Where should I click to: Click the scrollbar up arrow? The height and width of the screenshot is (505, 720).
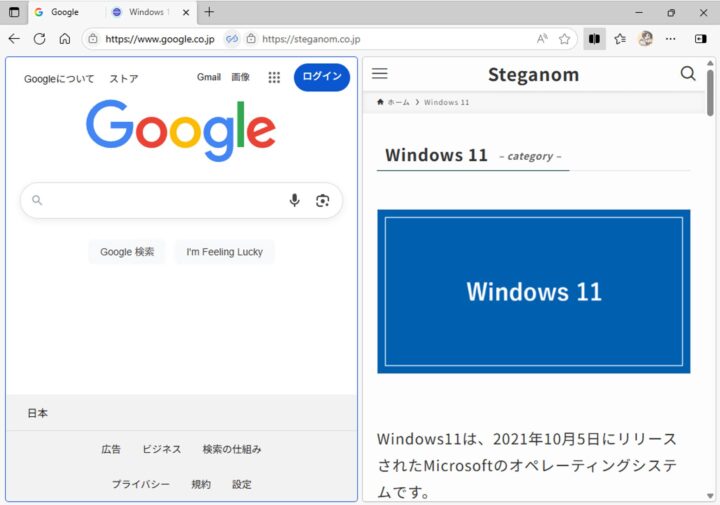point(710,63)
